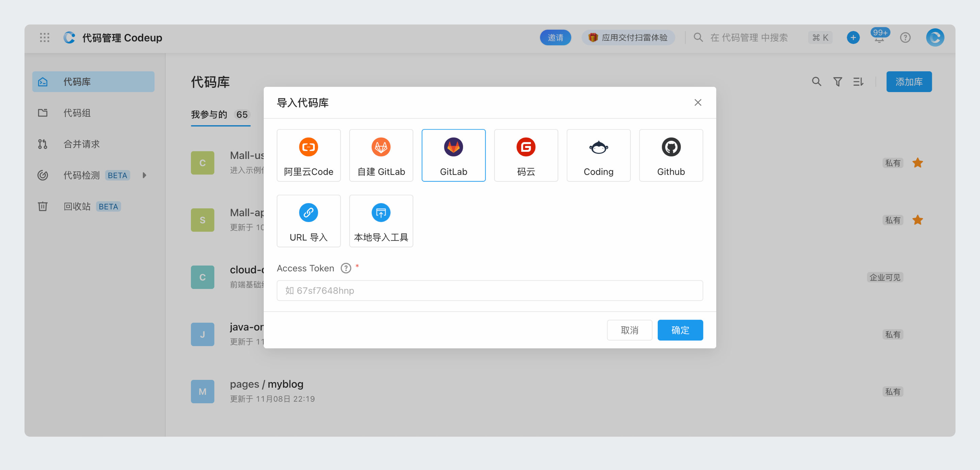Search repositories using the list magnifier icon
The image size is (980, 470).
(816, 81)
